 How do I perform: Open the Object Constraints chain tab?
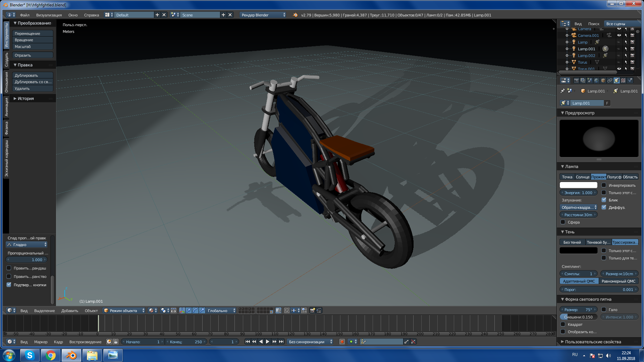(x=610, y=80)
